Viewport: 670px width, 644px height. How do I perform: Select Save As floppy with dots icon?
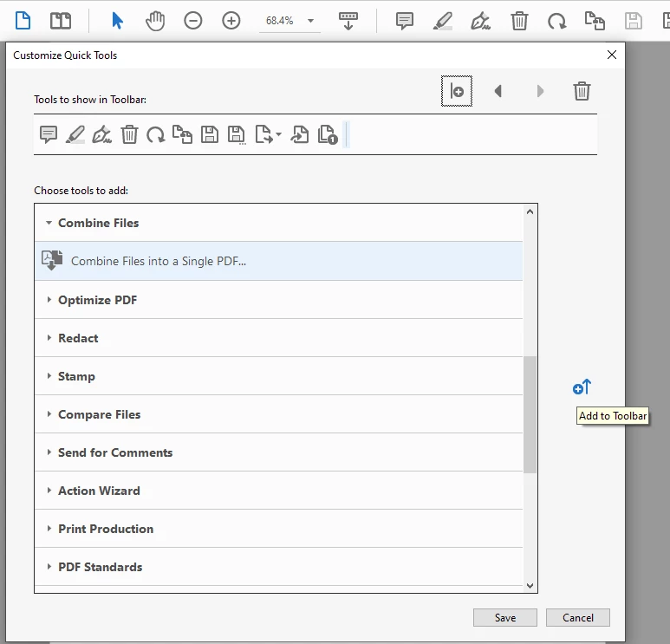pos(237,135)
